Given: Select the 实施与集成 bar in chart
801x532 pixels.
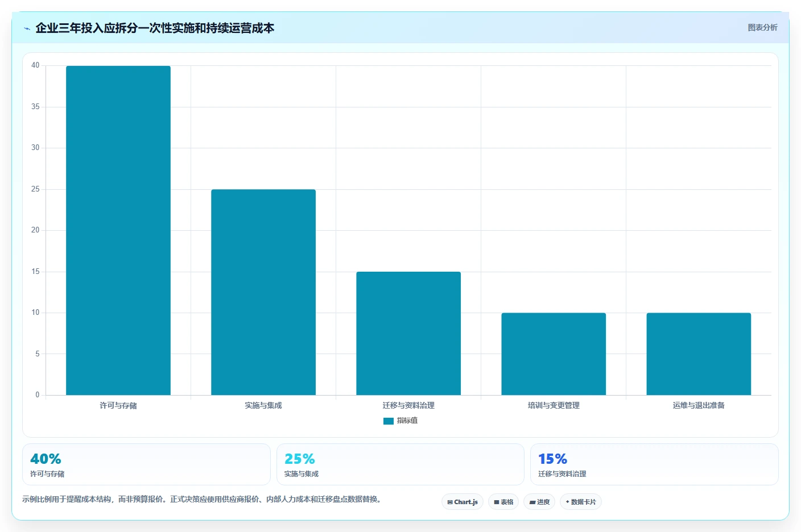Looking at the screenshot, I should 263,292.
